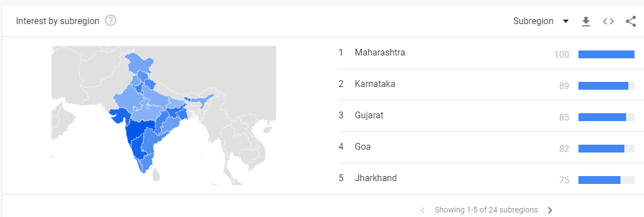Go to previous page of subregions
Image resolution: width=644 pixels, height=217 pixels.
(x=422, y=210)
